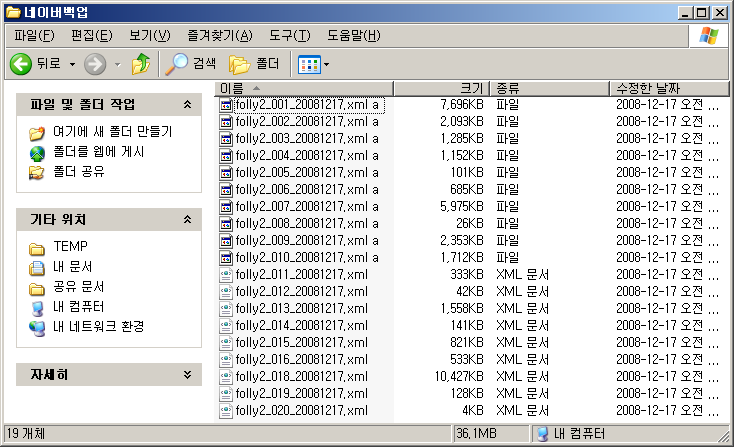734x447 pixels.
Task: Click 내 컴퓨터 in the status bar
Action: tap(571, 434)
